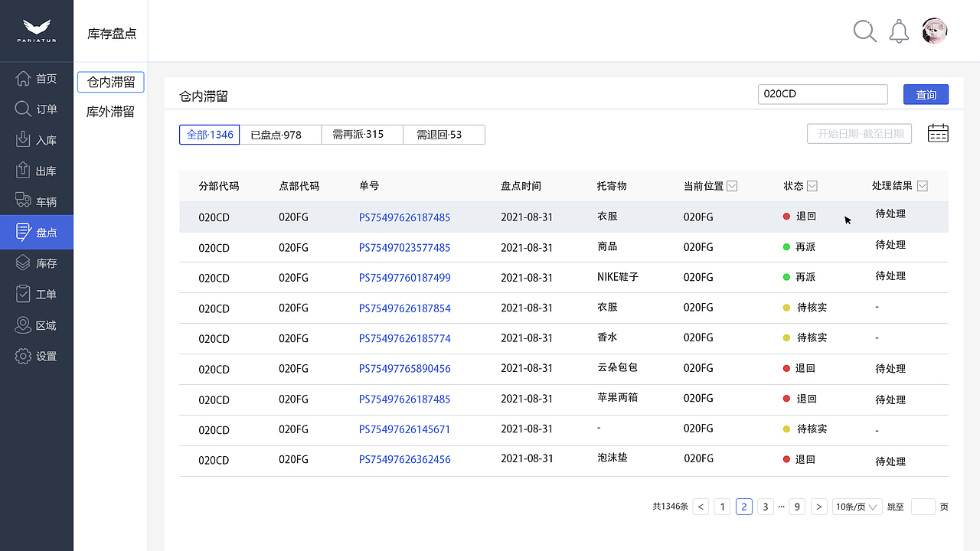Select the 需退回·53 filter tab
The image size is (980, 551).
click(444, 134)
